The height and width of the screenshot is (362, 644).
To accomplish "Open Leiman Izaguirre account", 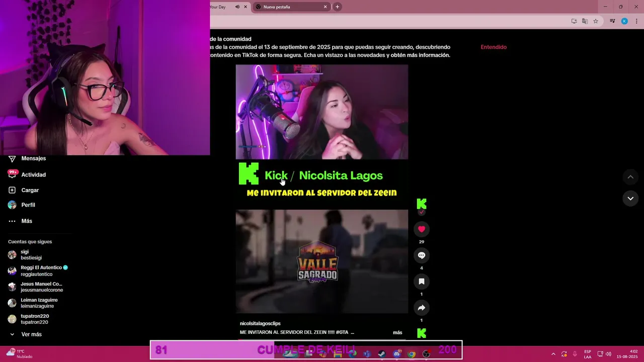I will pyautogui.click(x=33, y=303).
